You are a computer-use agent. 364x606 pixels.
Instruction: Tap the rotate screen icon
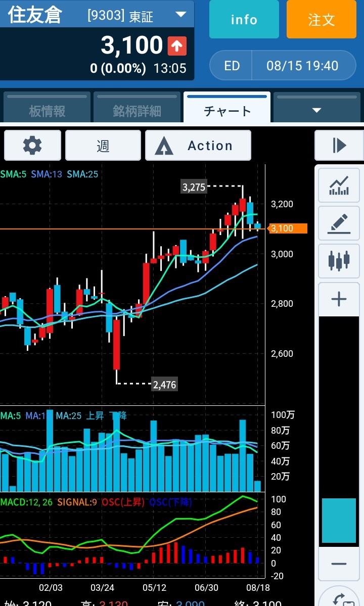point(341,596)
